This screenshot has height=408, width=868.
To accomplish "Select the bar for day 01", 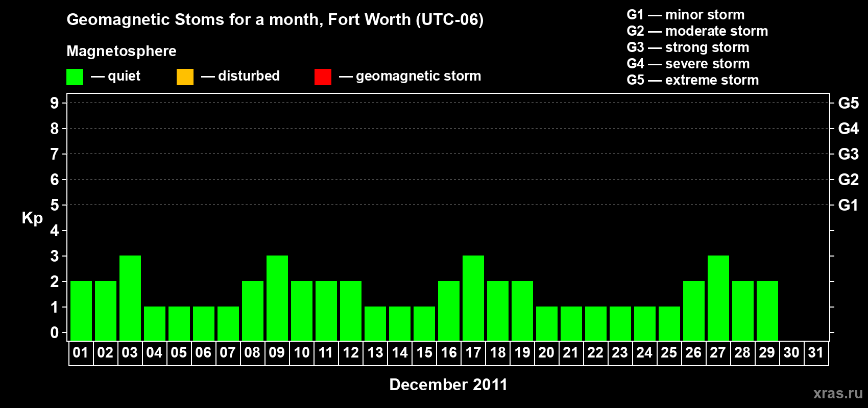I will point(81,311).
